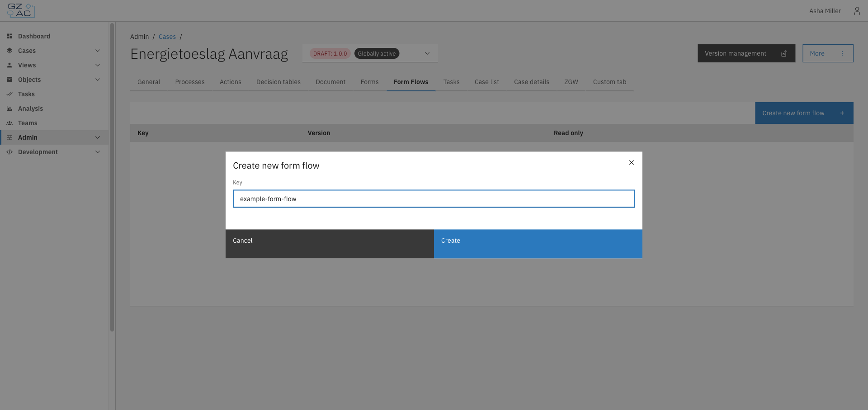Image resolution: width=868 pixels, height=410 pixels.
Task: Click the Version management button
Action: click(x=746, y=53)
